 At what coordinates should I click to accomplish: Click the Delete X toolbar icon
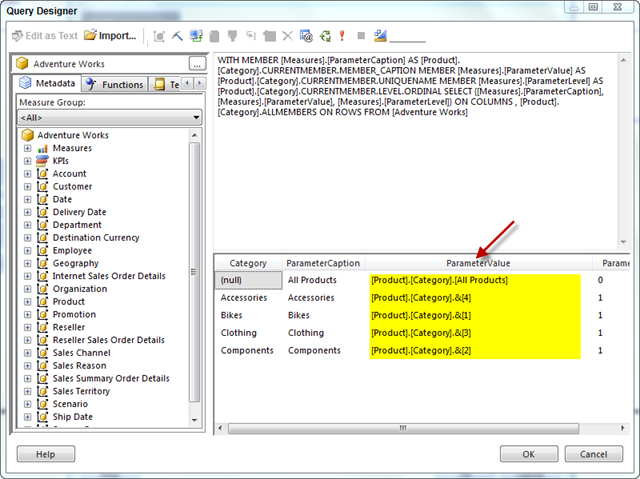(x=287, y=36)
